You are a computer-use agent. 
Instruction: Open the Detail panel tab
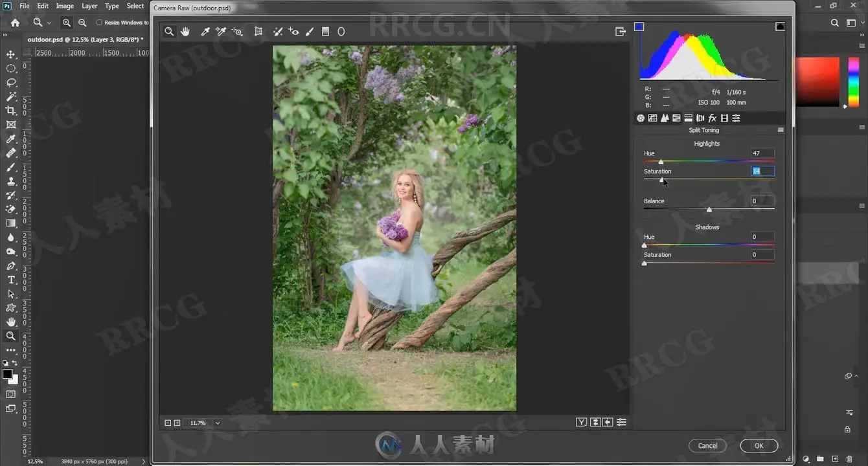665,118
